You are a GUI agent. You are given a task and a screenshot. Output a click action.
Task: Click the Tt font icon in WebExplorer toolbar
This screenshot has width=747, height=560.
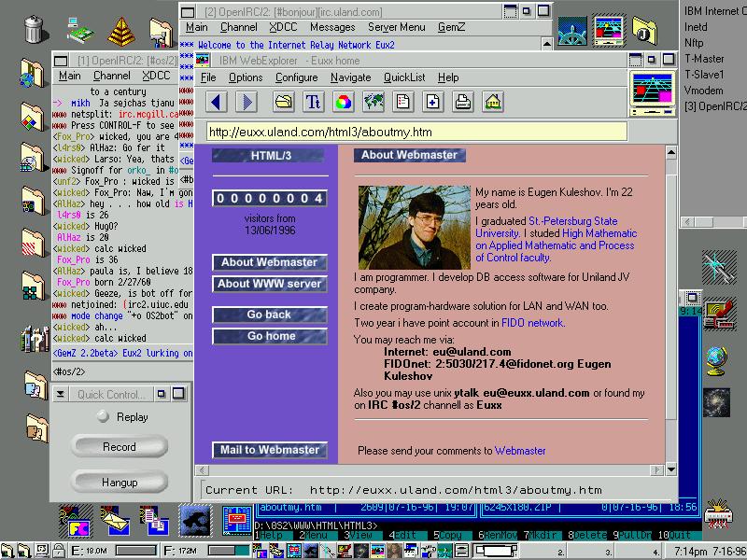pos(314,102)
